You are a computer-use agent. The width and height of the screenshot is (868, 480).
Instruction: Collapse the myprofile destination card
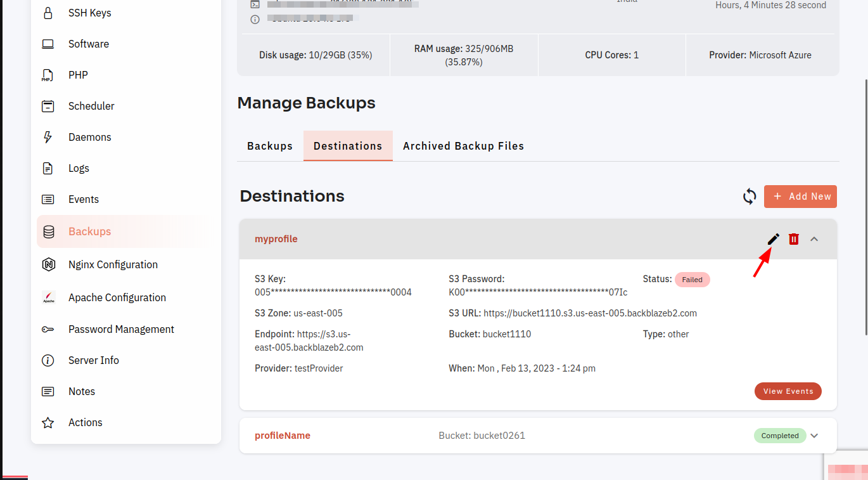(815, 239)
